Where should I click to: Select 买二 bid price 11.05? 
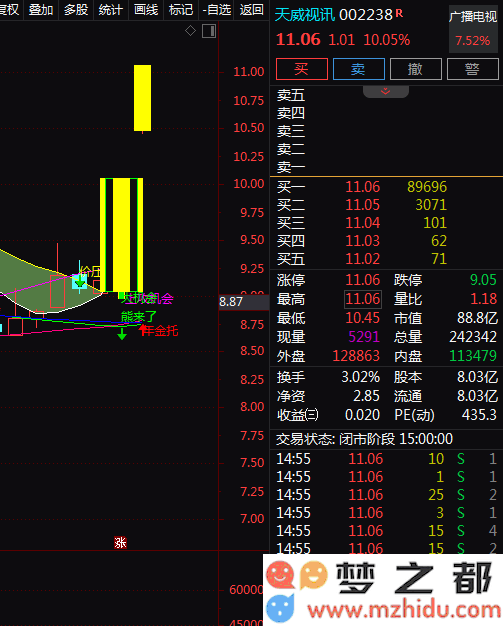point(362,205)
